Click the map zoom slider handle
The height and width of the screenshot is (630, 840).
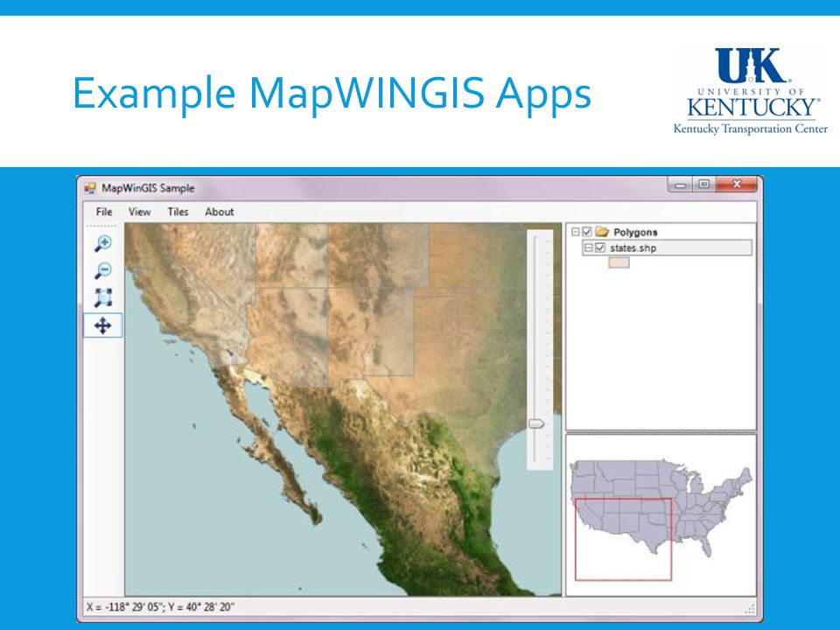536,423
